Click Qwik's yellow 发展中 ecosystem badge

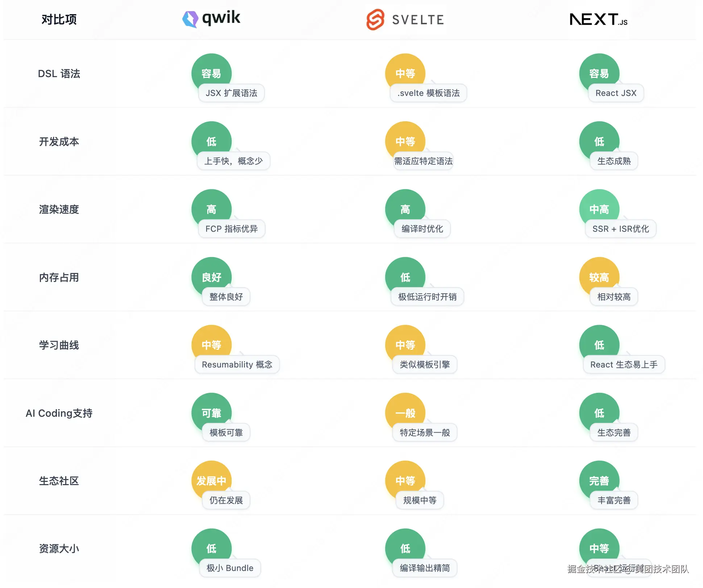[211, 480]
